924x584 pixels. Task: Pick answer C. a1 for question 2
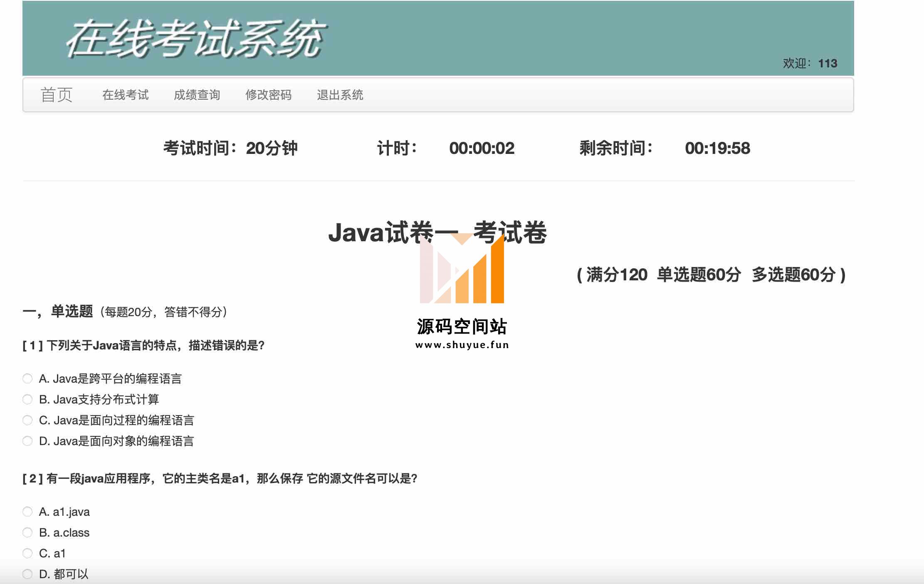27,553
